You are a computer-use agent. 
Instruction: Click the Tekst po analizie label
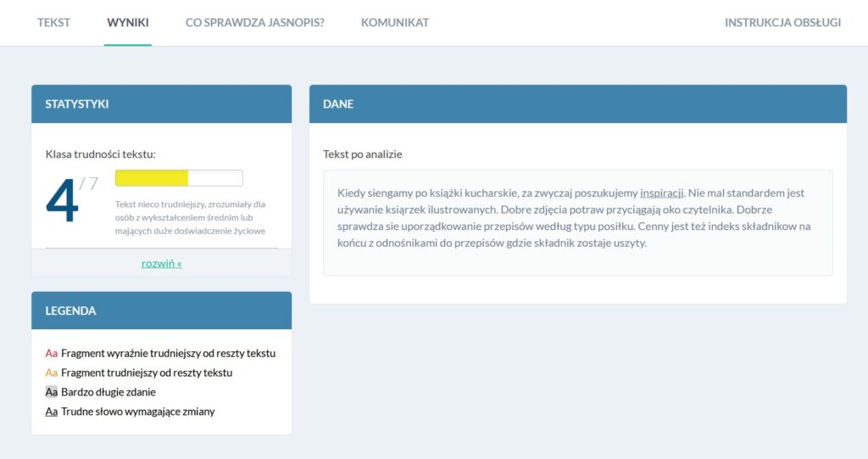pyautogui.click(x=362, y=154)
